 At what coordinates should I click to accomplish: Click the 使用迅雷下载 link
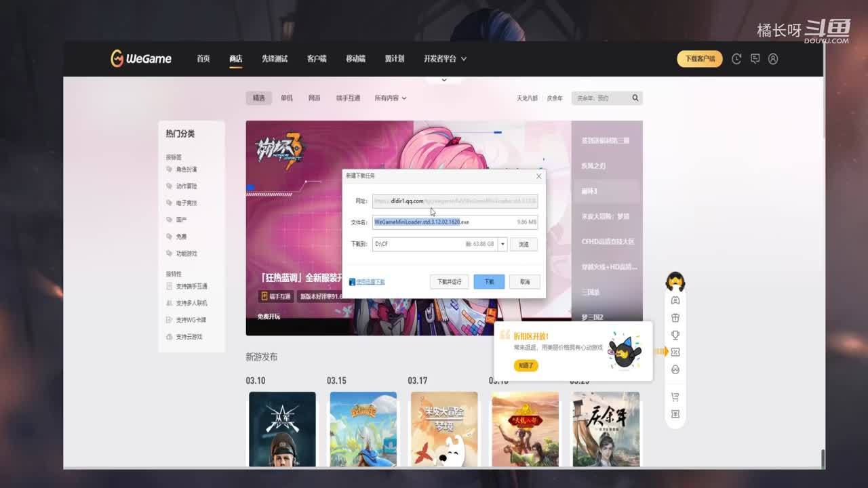tap(370, 281)
